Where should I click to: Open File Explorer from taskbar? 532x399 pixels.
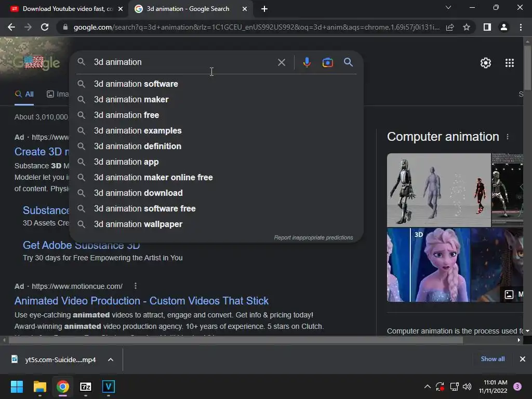[39, 387]
